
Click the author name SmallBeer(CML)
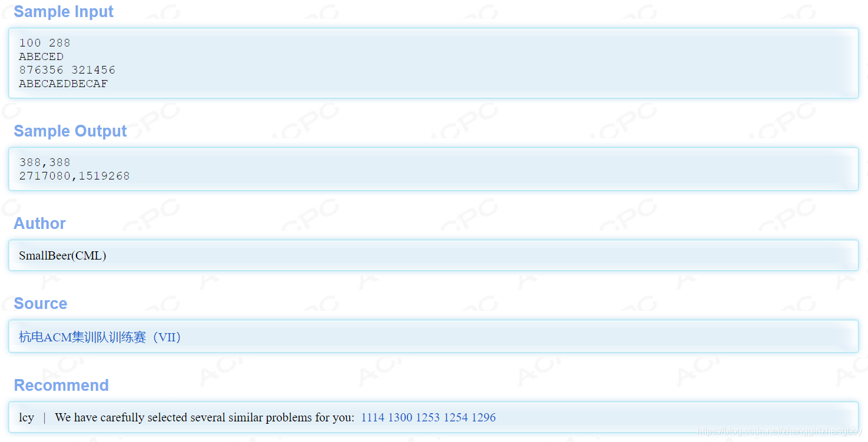tap(62, 255)
